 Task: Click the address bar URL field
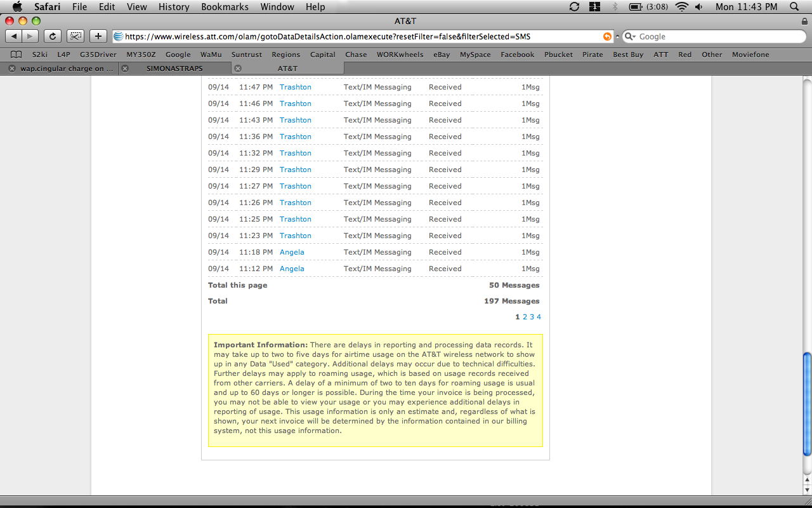coord(362,37)
